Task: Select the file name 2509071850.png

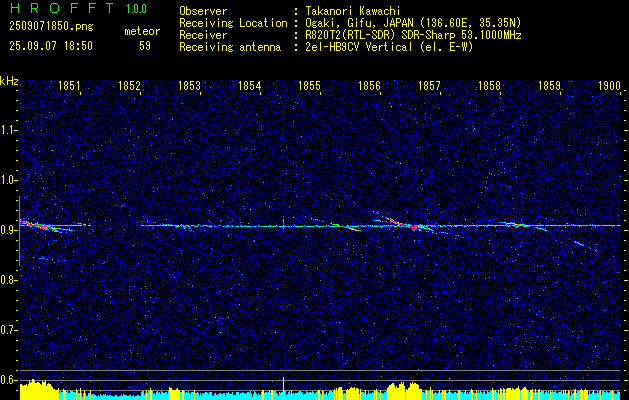Action: pos(51,26)
